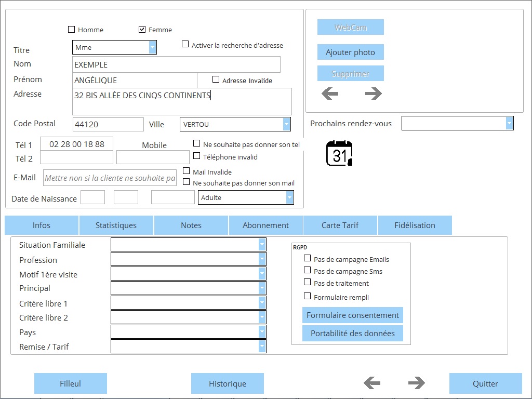Switch to the Statistiques tab
The image size is (532, 399).
tap(116, 225)
